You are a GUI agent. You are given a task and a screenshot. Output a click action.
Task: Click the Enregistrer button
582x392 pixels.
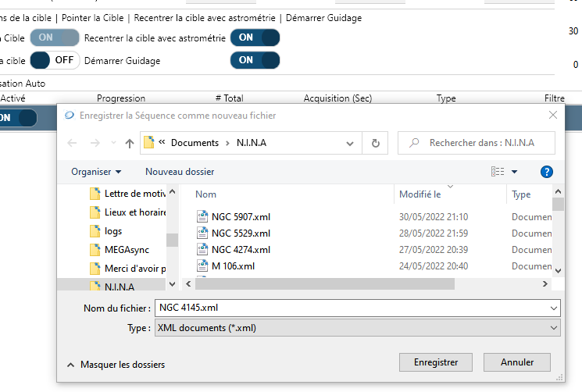(436, 362)
